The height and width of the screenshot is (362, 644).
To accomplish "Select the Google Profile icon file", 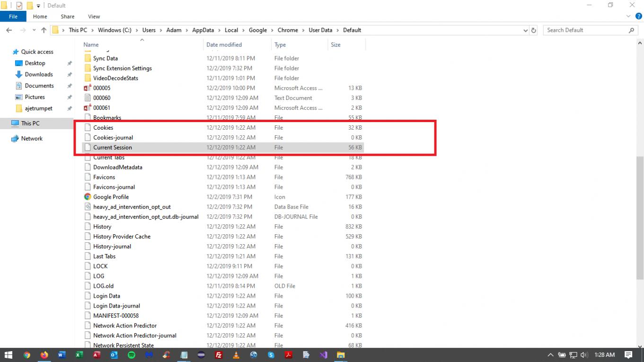I will [x=111, y=197].
